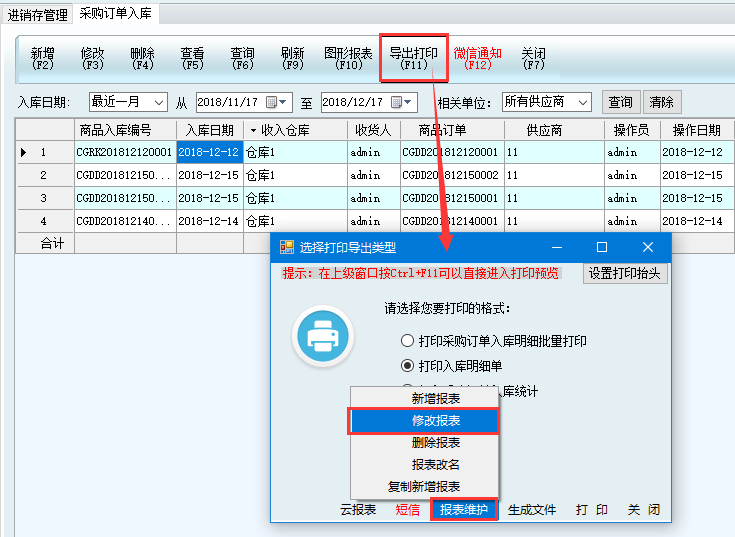Click 导出打印 (F11) in toolbar

pos(413,58)
